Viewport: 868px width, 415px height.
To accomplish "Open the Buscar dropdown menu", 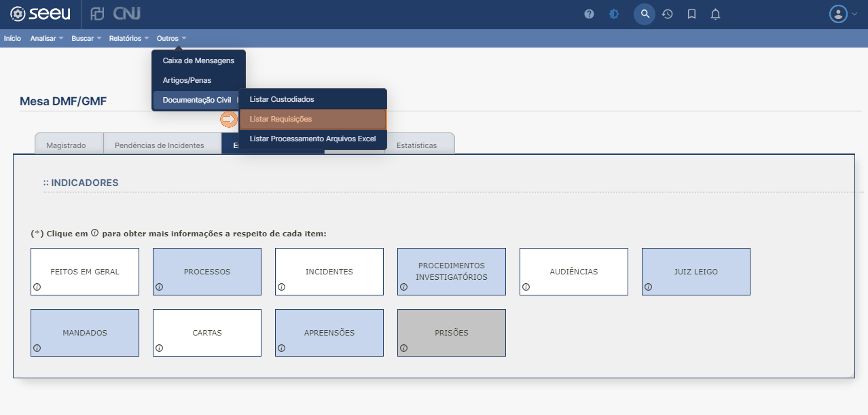I will coord(86,38).
